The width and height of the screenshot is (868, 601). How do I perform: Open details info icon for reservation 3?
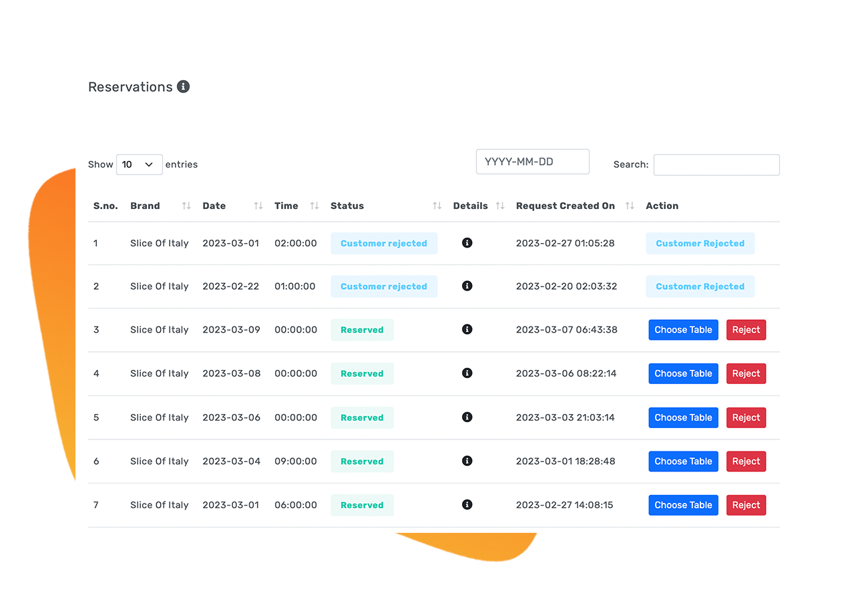click(x=467, y=329)
